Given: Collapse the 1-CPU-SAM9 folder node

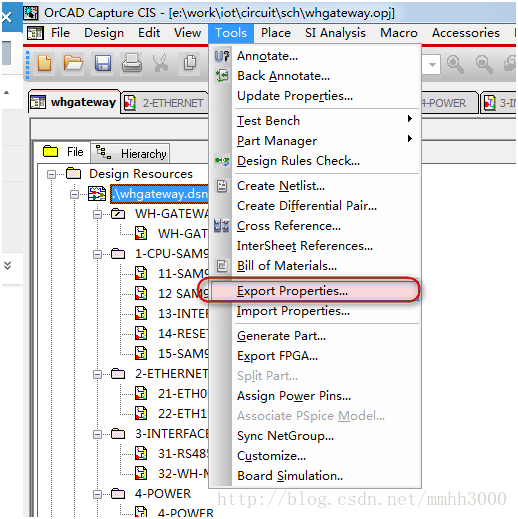Looking at the screenshot, I should pyautogui.click(x=97, y=254).
